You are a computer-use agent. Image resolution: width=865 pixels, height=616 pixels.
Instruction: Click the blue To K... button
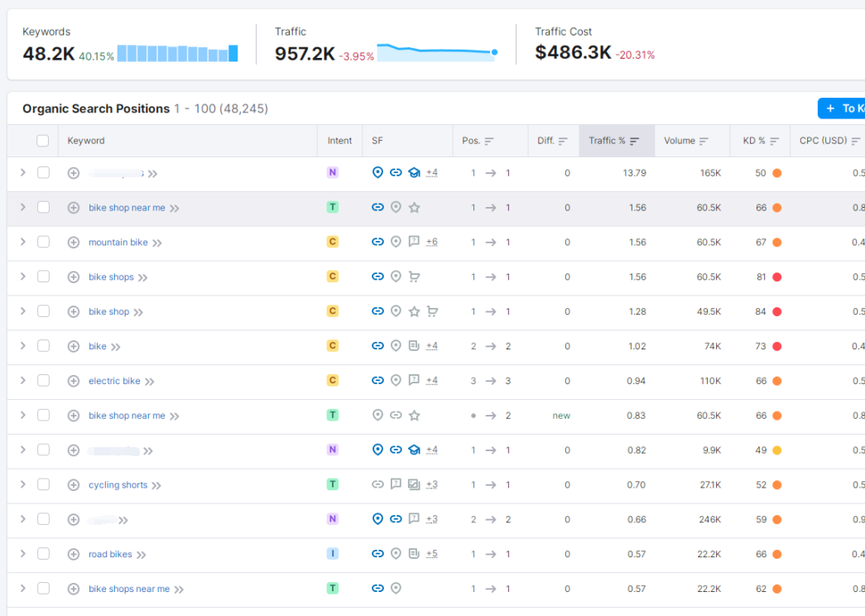click(x=841, y=108)
